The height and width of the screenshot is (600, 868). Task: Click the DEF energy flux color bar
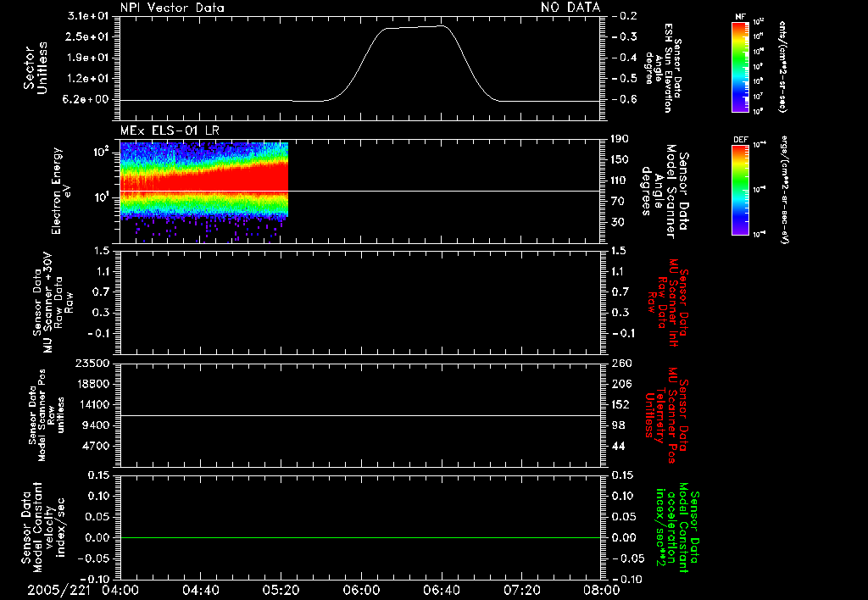(x=740, y=190)
